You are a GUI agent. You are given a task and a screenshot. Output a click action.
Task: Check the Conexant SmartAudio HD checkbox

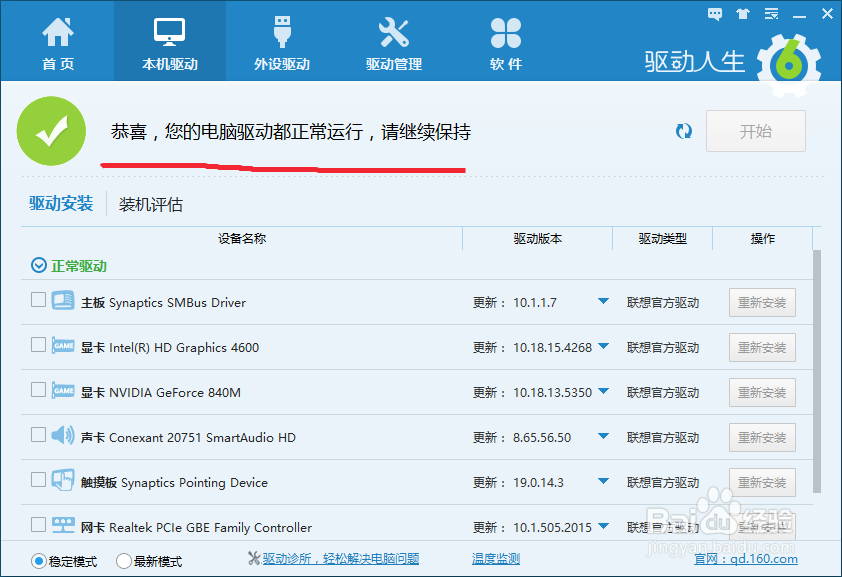[38, 434]
